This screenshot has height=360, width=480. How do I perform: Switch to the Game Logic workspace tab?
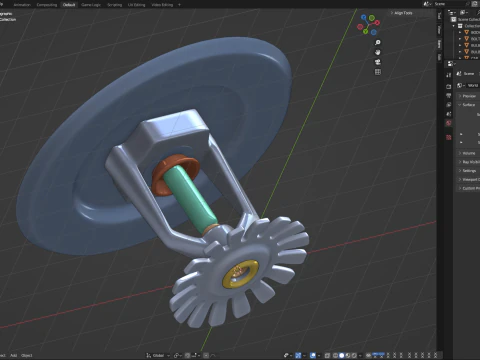click(91, 5)
